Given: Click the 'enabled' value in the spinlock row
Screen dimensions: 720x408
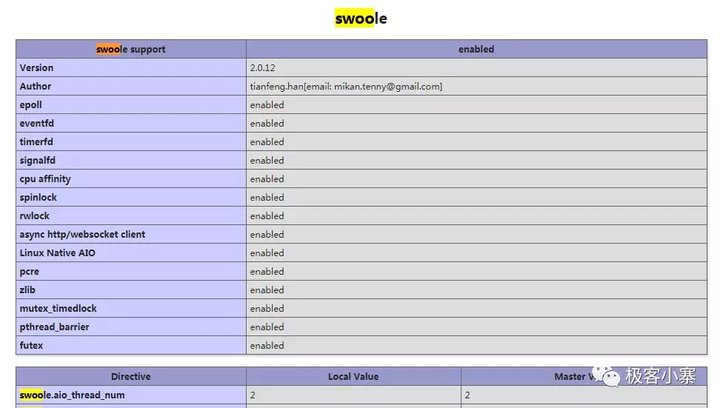Looking at the screenshot, I should (x=267, y=197).
